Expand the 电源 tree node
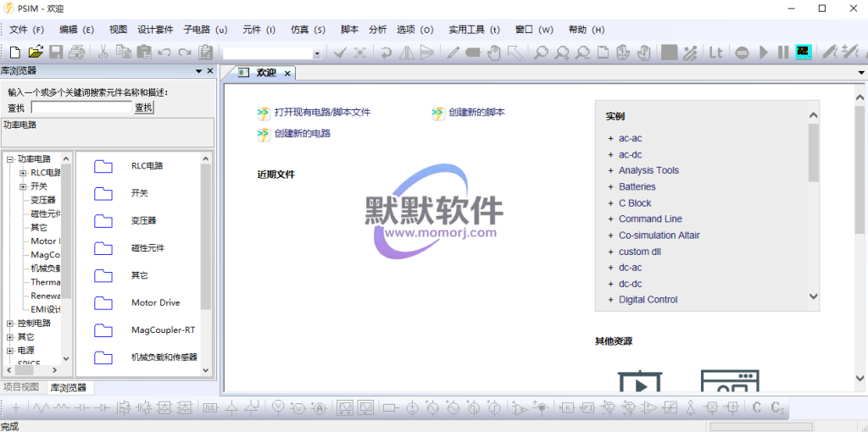 tap(9, 351)
